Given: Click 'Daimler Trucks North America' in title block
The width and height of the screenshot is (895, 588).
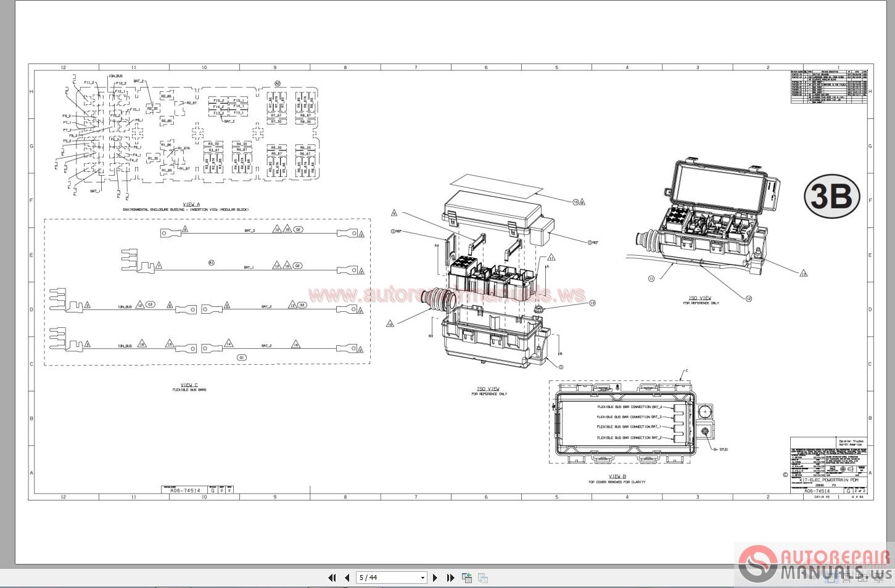Looking at the screenshot, I should 851,443.
